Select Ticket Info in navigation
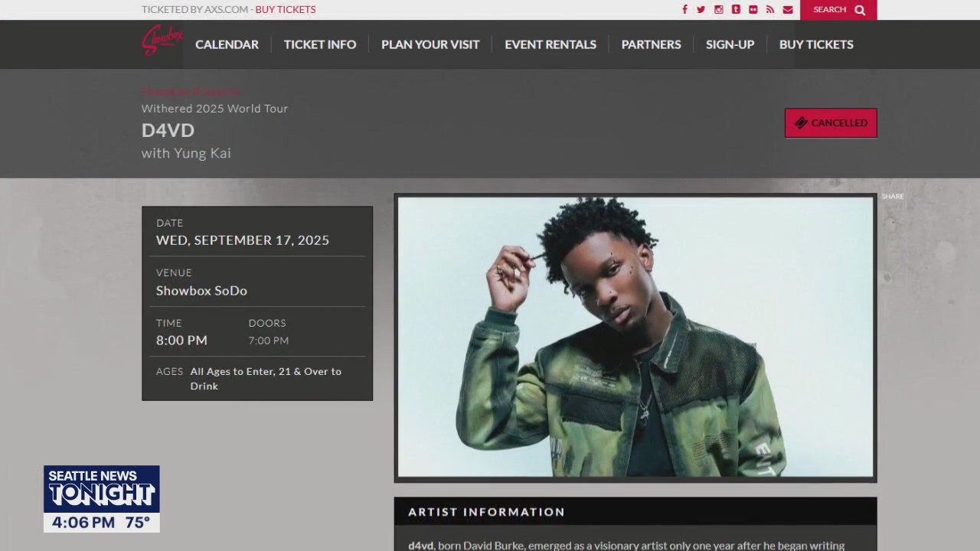980x551 pixels. coord(320,44)
